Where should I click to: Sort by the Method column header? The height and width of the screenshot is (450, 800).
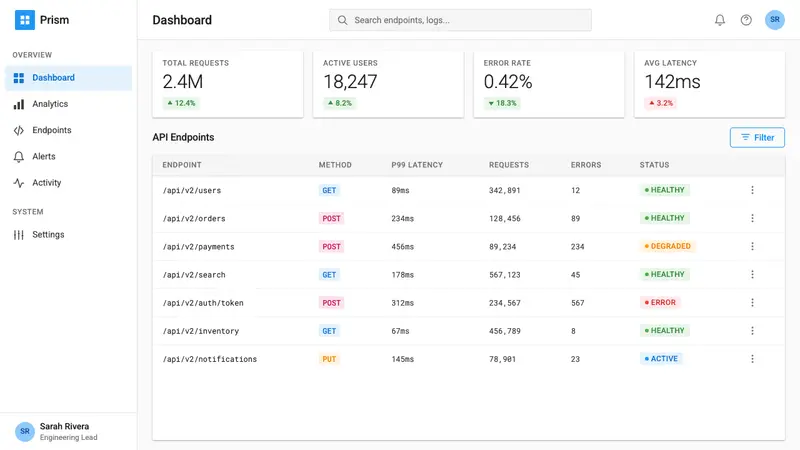(x=335, y=165)
